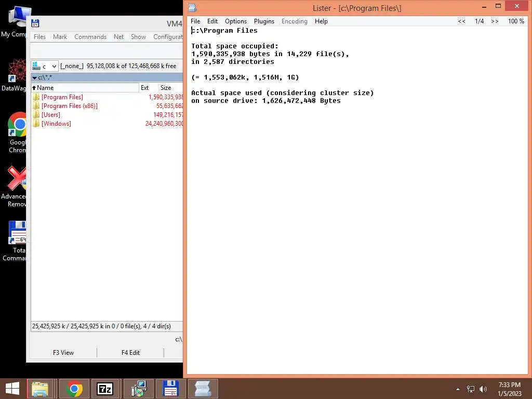532x399 pixels.
Task: Go to previous page with << in Lister
Action: point(461,21)
